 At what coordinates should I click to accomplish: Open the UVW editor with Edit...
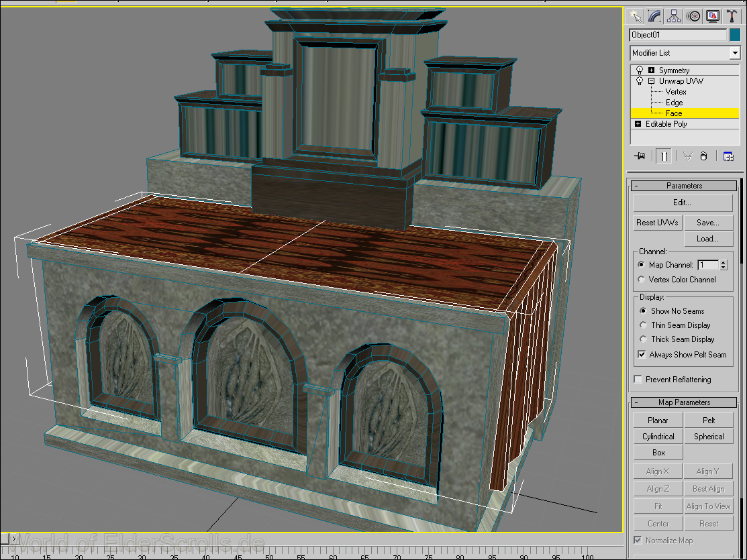click(682, 203)
